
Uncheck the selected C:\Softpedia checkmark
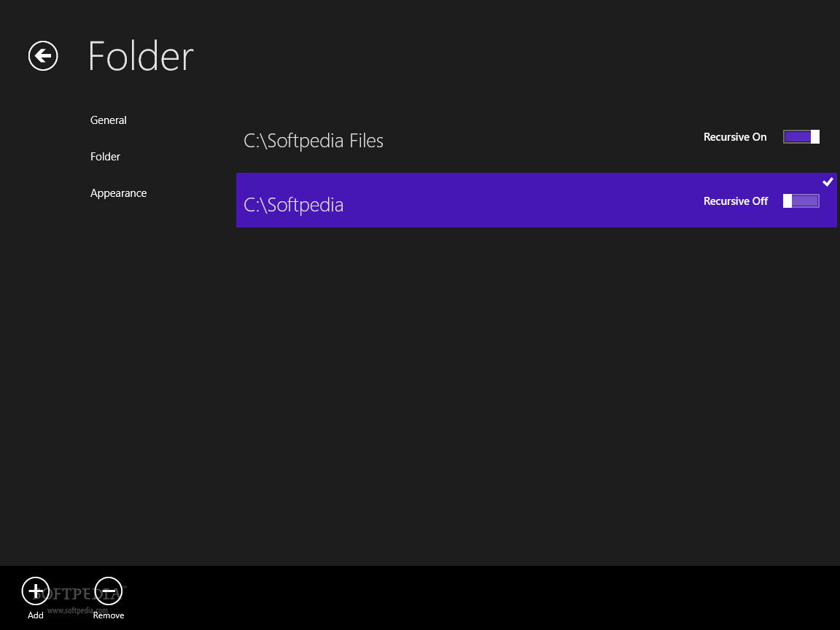coord(828,182)
